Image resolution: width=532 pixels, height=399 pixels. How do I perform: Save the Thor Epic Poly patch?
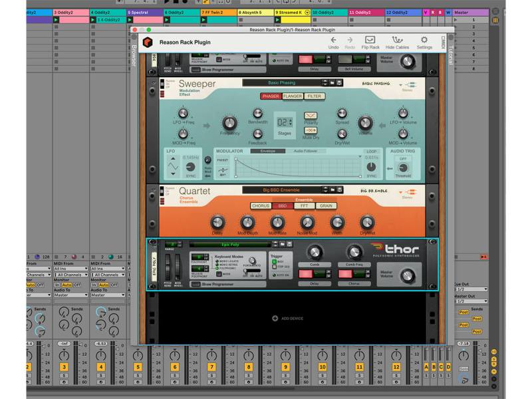(289, 244)
